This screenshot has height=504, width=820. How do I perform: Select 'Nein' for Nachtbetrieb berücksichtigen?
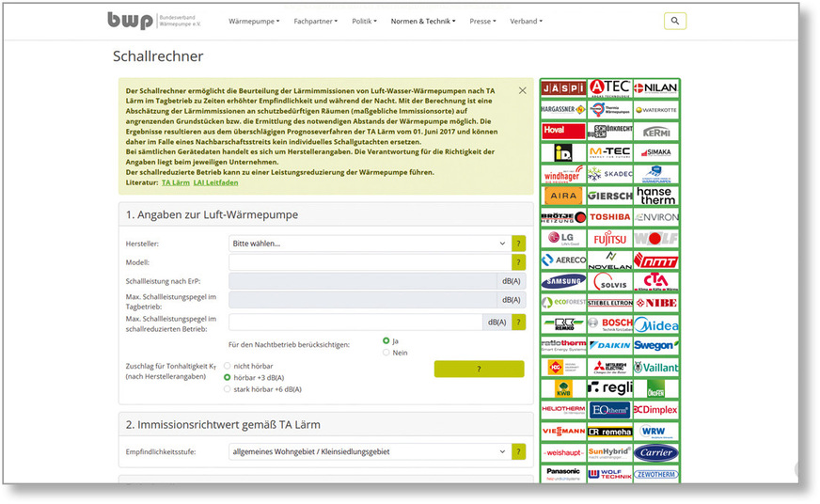click(x=386, y=353)
